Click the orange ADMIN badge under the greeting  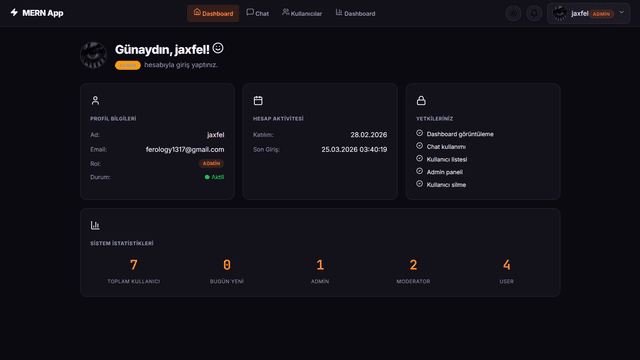click(x=128, y=65)
